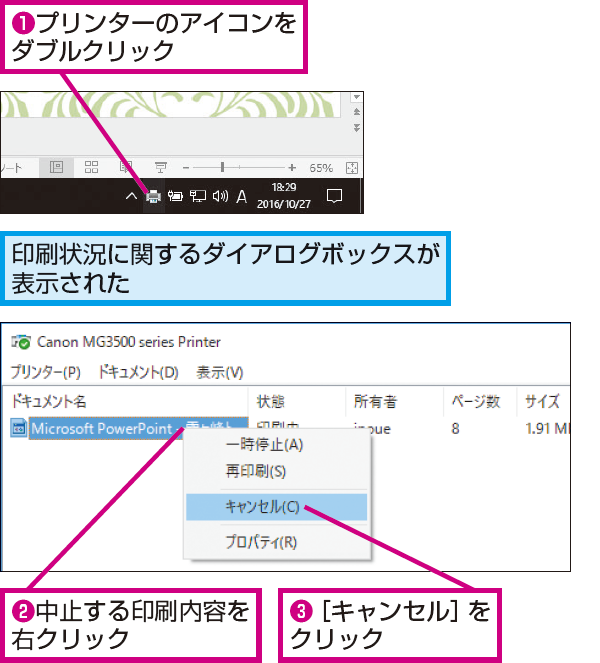Adjust the zoom slider handle

click(222, 167)
